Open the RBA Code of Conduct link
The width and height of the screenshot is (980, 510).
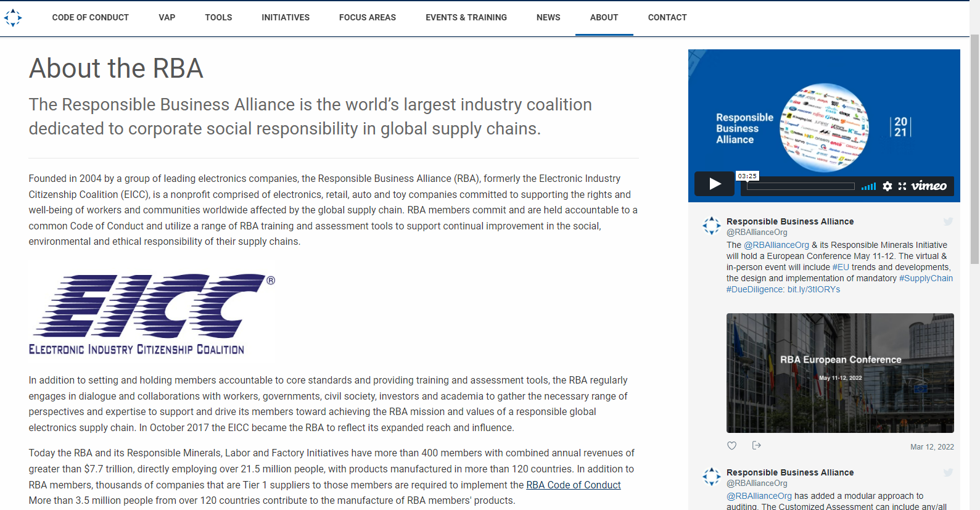tap(574, 485)
